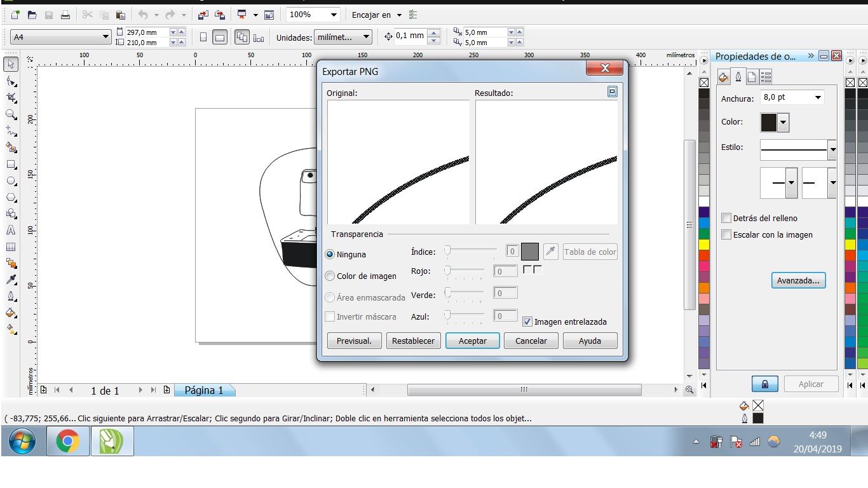Click the Restablecer button
The height and width of the screenshot is (488, 868).
tap(413, 341)
